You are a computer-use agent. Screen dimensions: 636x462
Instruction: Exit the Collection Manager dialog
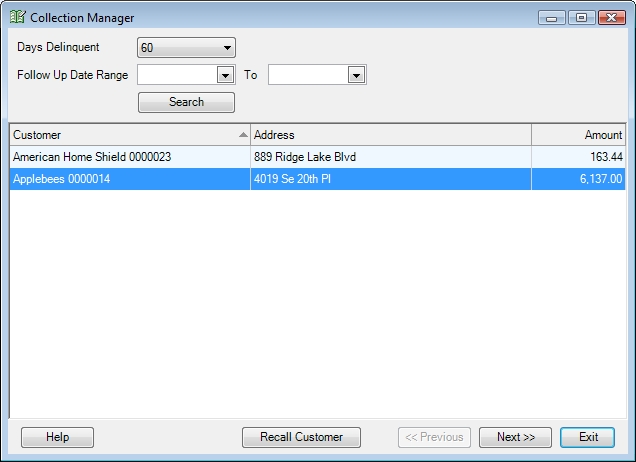pos(588,437)
